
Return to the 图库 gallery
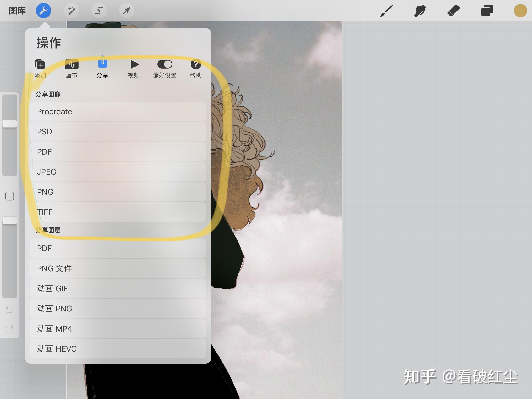point(17,11)
